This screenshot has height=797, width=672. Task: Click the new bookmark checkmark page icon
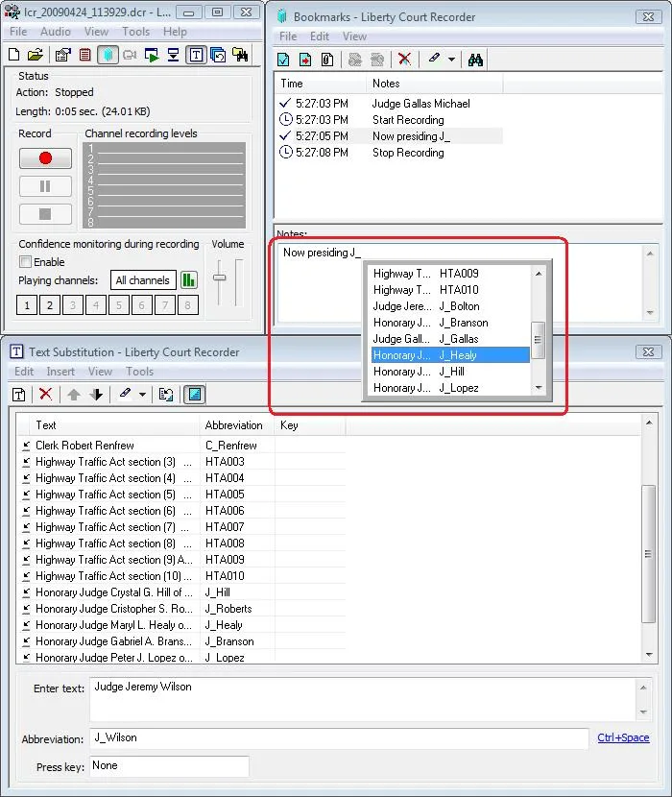pyautogui.click(x=283, y=60)
